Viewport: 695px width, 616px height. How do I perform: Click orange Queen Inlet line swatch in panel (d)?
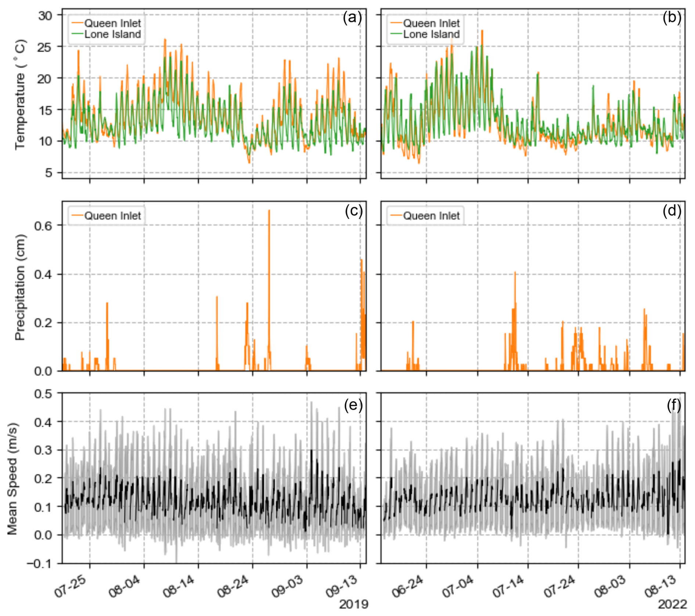[x=396, y=216]
